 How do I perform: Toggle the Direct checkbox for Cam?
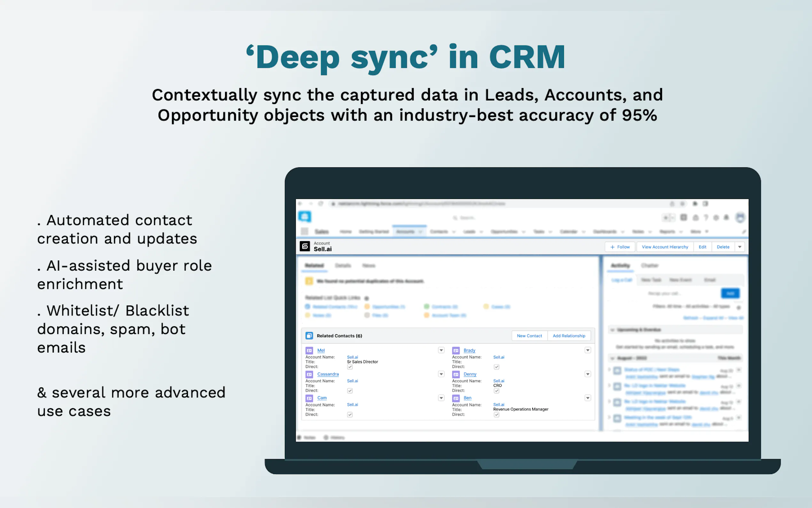(x=350, y=415)
